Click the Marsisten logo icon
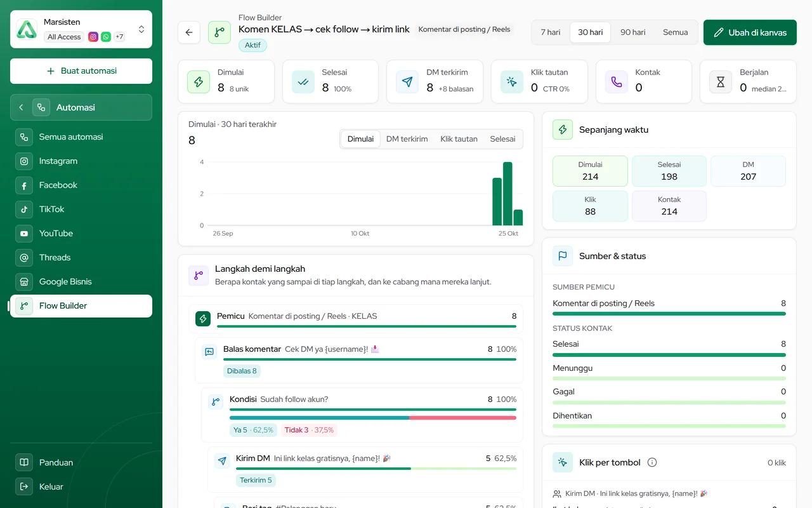 pos(27,29)
